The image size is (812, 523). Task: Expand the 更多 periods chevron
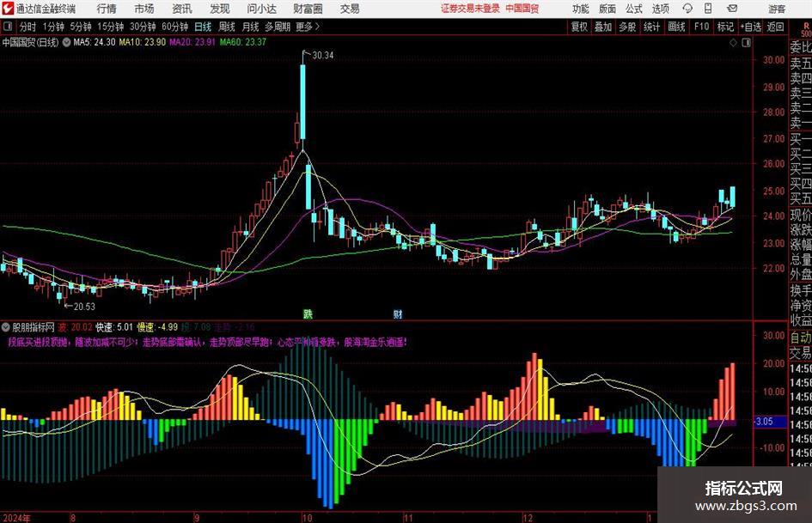317,27
